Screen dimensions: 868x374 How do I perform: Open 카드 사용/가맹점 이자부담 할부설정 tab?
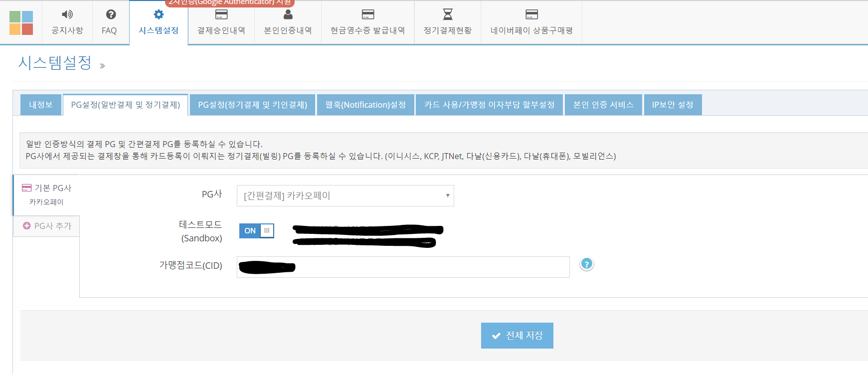[x=489, y=105]
